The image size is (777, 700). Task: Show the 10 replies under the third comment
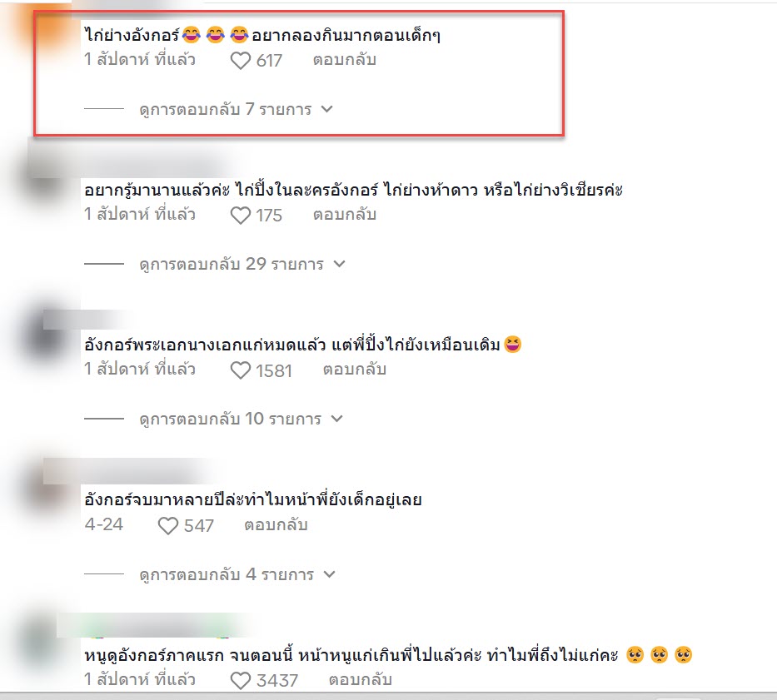241,420
